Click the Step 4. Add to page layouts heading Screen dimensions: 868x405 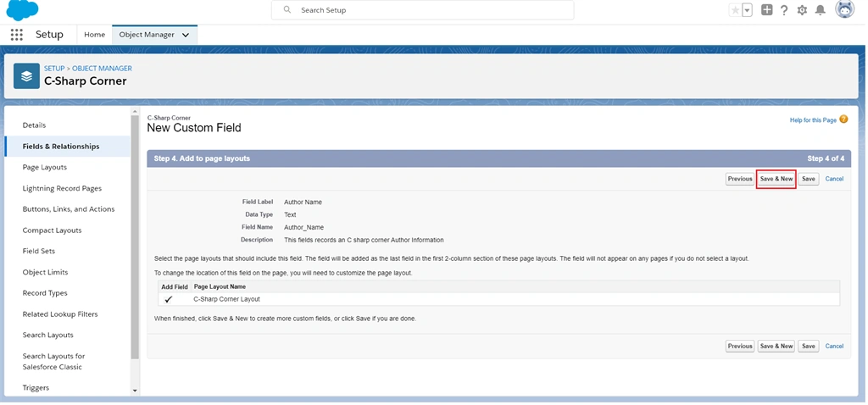click(x=202, y=158)
